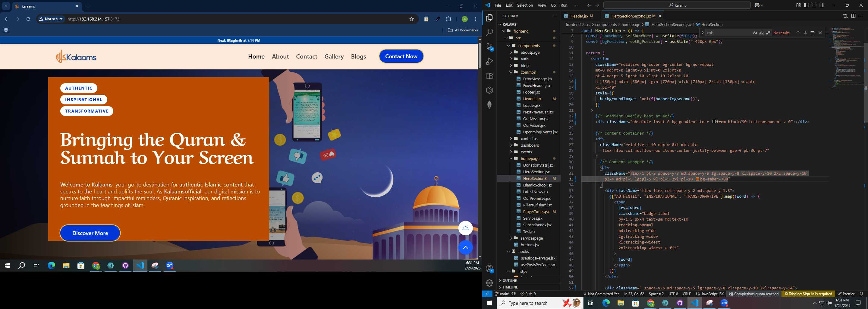Click the from-black/90 color swatch in code
Screen dimensions: 868x309
(x=714, y=122)
